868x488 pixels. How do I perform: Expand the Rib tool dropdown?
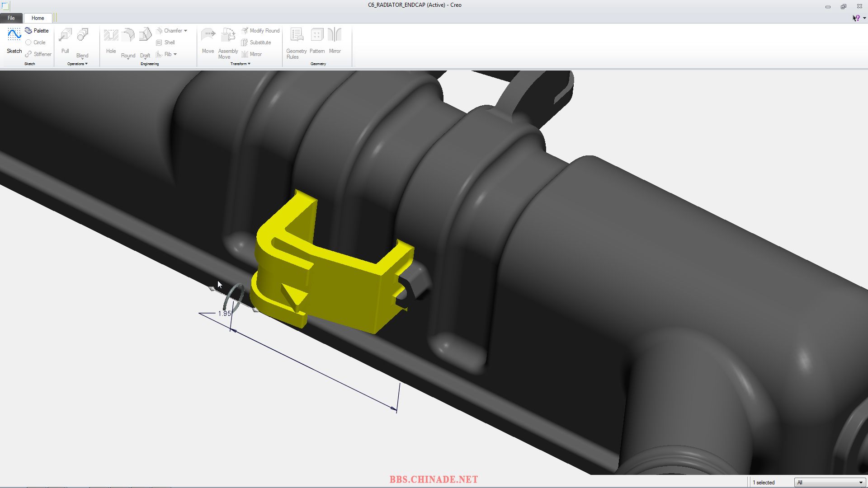(x=175, y=54)
